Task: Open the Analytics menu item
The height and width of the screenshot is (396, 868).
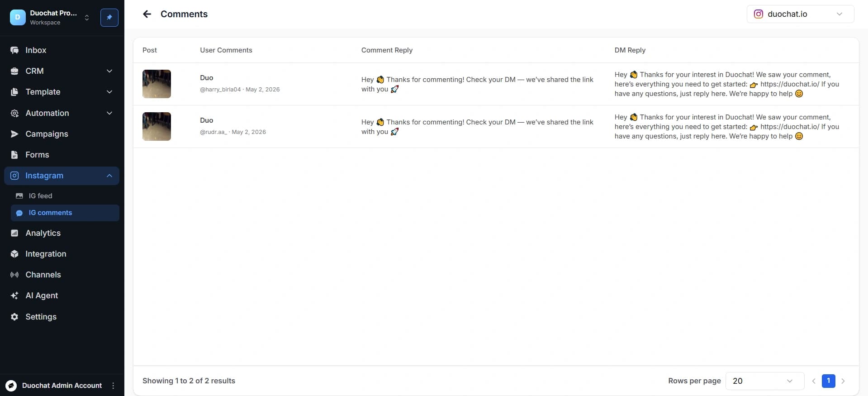Action: 62,233
